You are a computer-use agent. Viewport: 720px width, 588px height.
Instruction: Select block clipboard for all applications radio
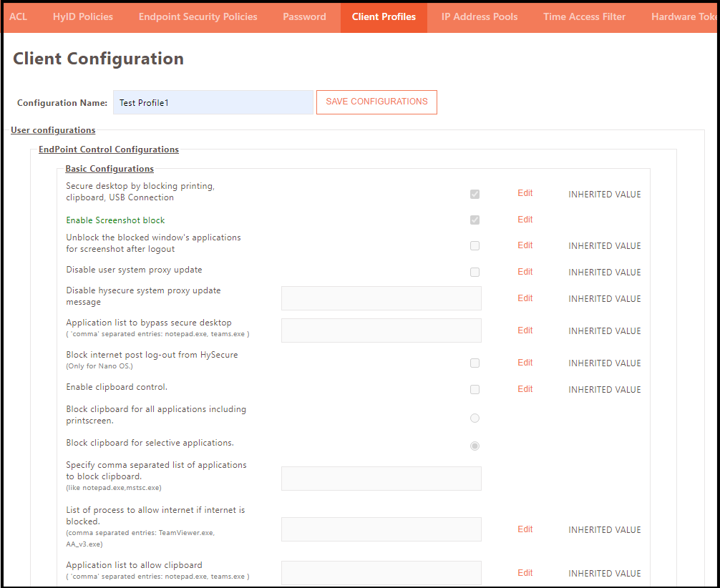click(x=475, y=418)
